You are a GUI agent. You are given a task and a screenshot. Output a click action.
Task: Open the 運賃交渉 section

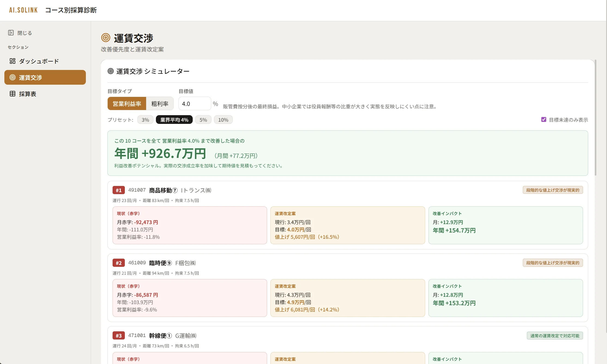(x=45, y=77)
